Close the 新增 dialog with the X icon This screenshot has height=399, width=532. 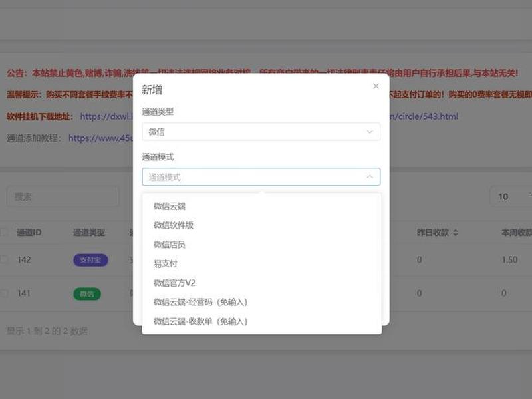(x=376, y=86)
